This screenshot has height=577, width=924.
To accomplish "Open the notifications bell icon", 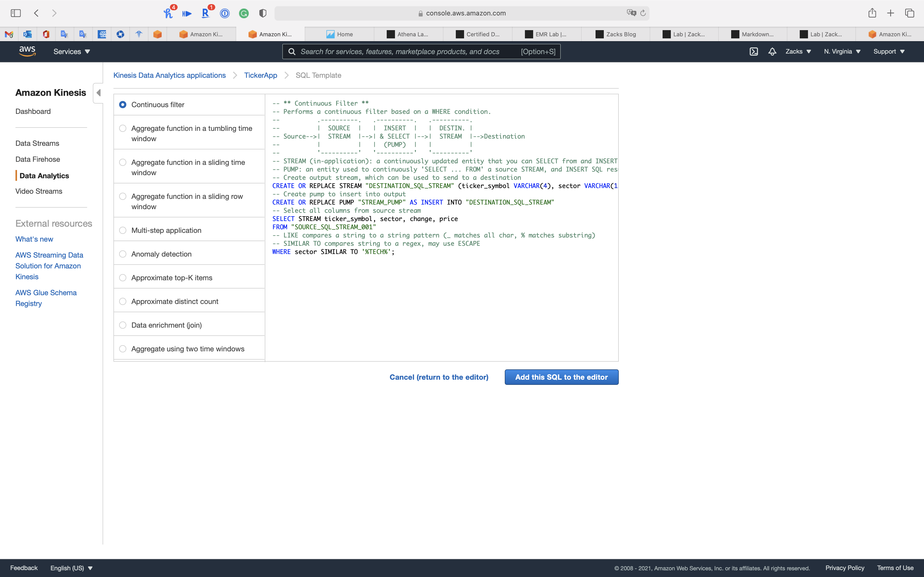I will [772, 52].
